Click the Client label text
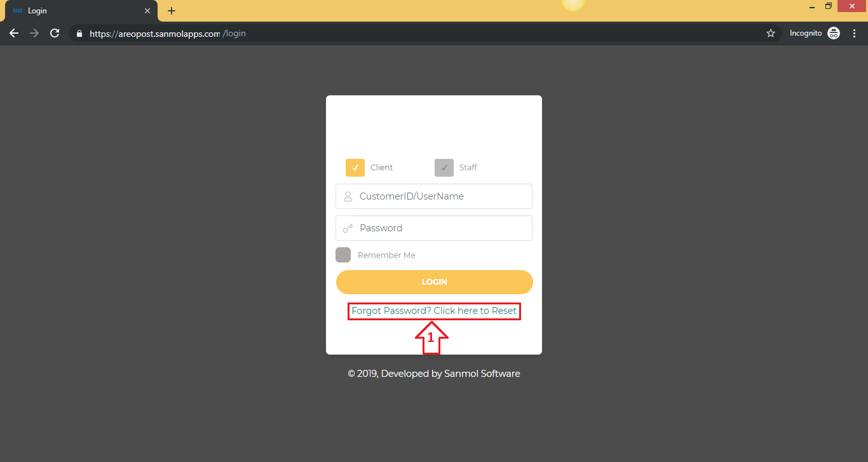868x462 pixels. (382, 168)
